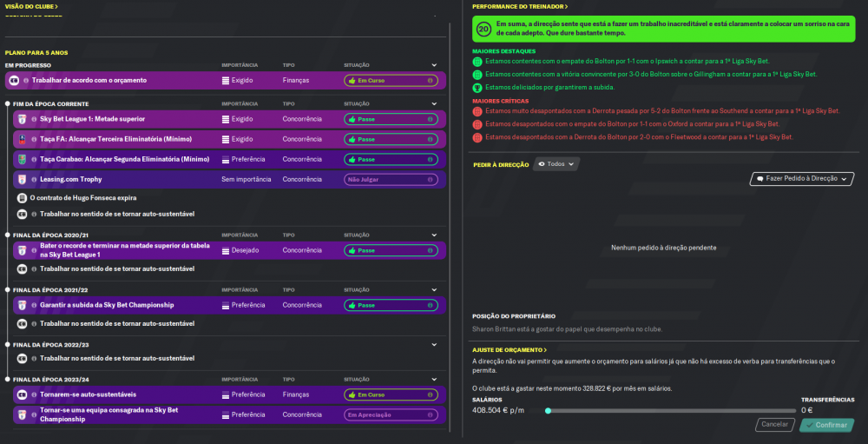This screenshot has width=868, height=444.
Task: Open info icon beside 'Garantir a subida da Sky Bet Championship'
Action: 34,306
